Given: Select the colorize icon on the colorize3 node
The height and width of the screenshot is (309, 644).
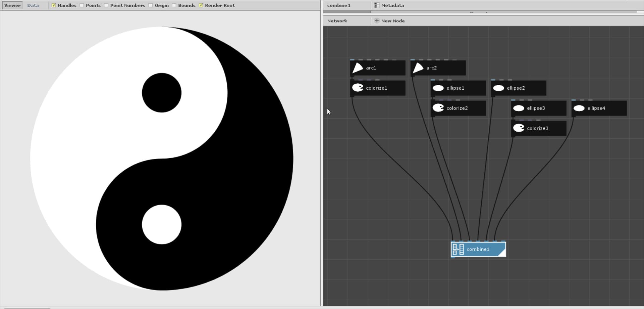Looking at the screenshot, I should tap(519, 128).
